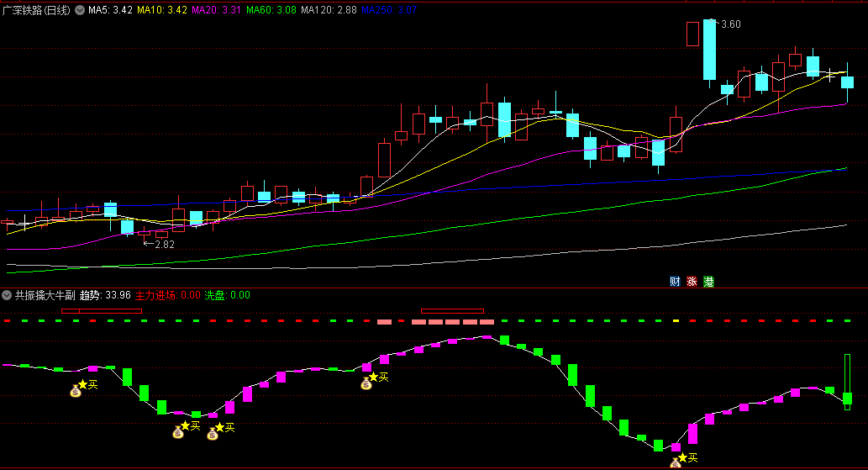Click the hollow red candle left of 3.60 candle

tap(692, 34)
